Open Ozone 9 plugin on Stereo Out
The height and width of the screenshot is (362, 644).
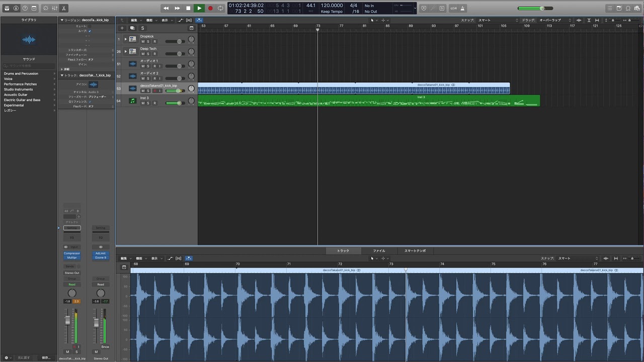click(x=101, y=257)
